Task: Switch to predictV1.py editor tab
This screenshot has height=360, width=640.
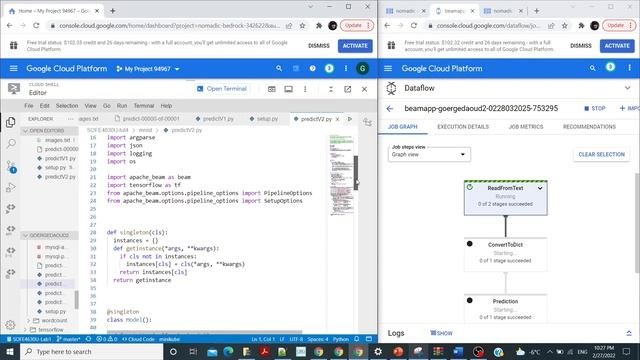Action: 215,119
